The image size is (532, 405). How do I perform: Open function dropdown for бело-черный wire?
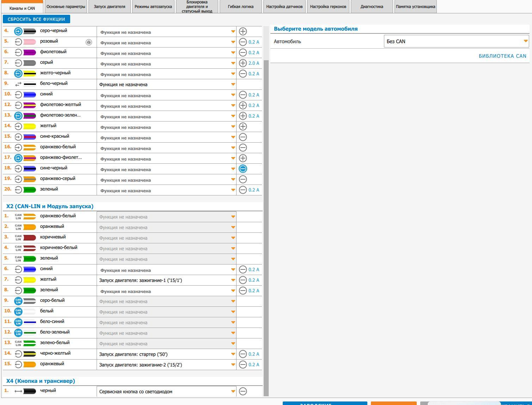point(166,85)
